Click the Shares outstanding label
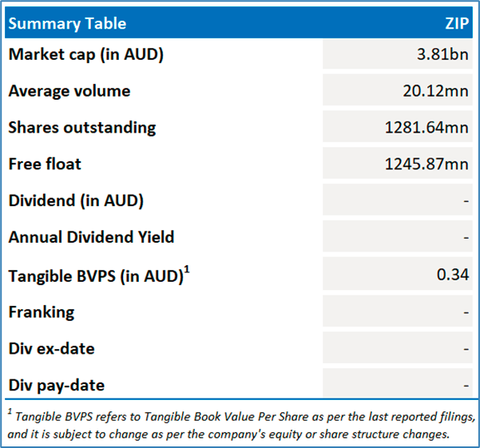Image resolution: width=480 pixels, height=448 pixels. (x=82, y=128)
